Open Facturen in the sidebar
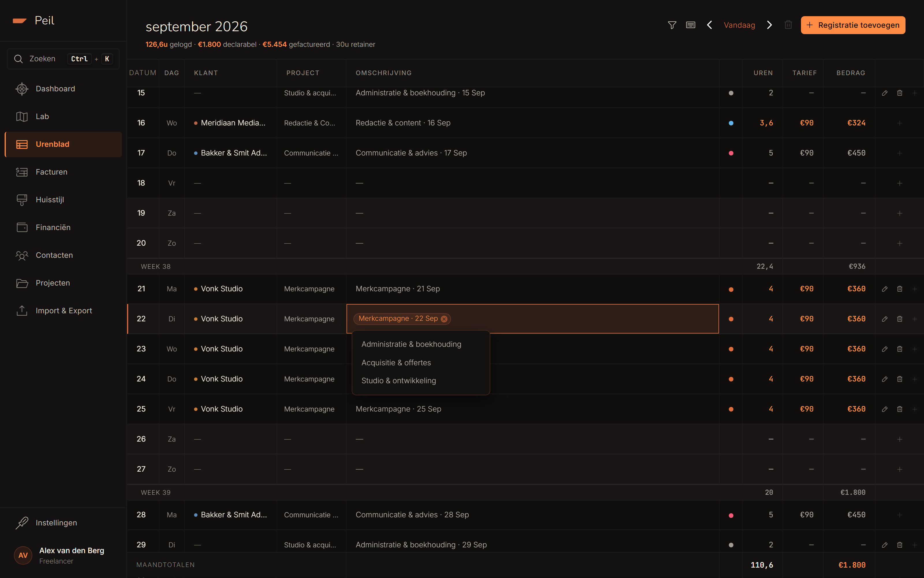The height and width of the screenshot is (578, 924). (x=64, y=172)
